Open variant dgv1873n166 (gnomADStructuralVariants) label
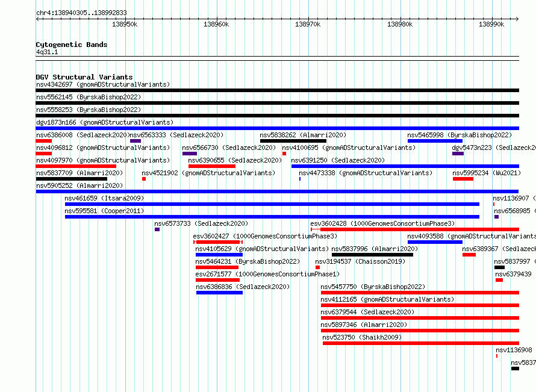This screenshot has width=536, height=392. 105,122
